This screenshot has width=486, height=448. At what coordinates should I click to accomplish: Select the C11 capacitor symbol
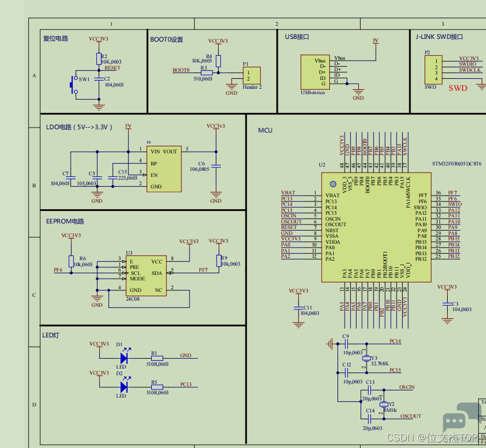299,308
